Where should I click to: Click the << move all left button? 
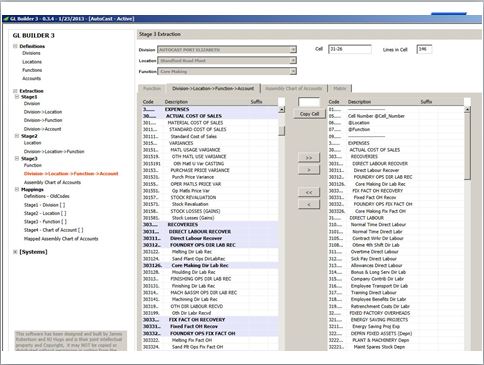309,192
